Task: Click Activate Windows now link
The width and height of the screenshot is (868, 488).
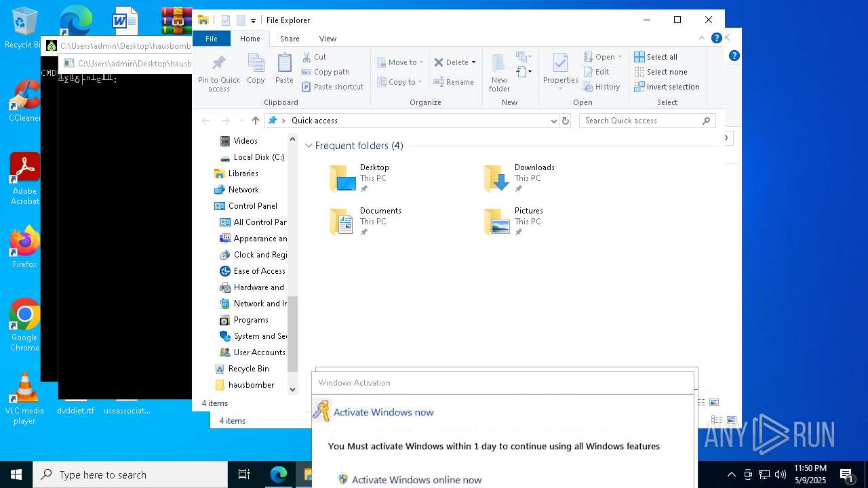Action: 383,412
